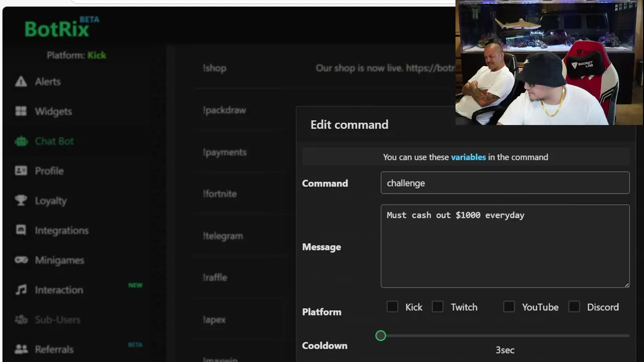Viewport: 644px width, 362px height.
Task: Click the Profile card icon
Action: coord(21,171)
